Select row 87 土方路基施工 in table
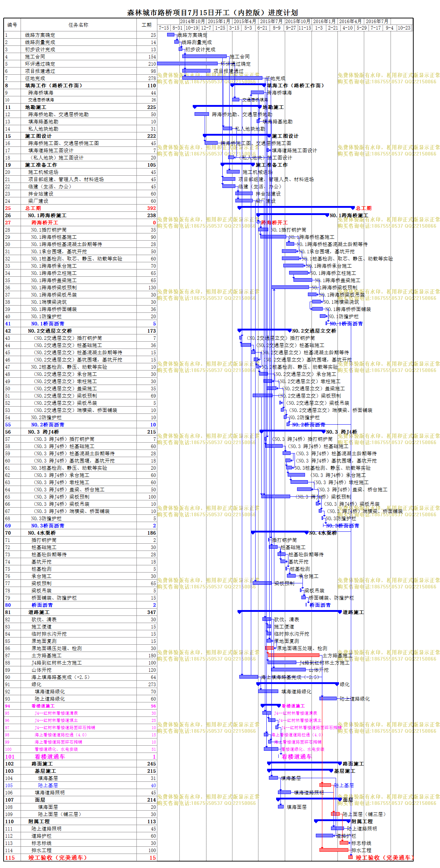Image resolution: width=440 pixels, height=868 pixels. 80,656
